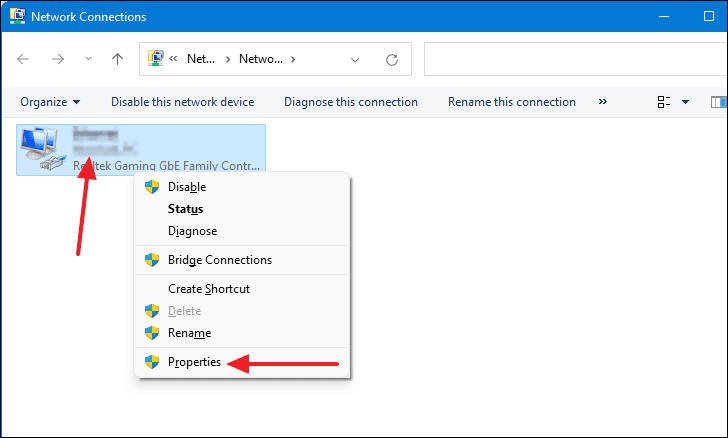Open the Recent locations dropdown arrow
The image size is (728, 438).
click(86, 59)
